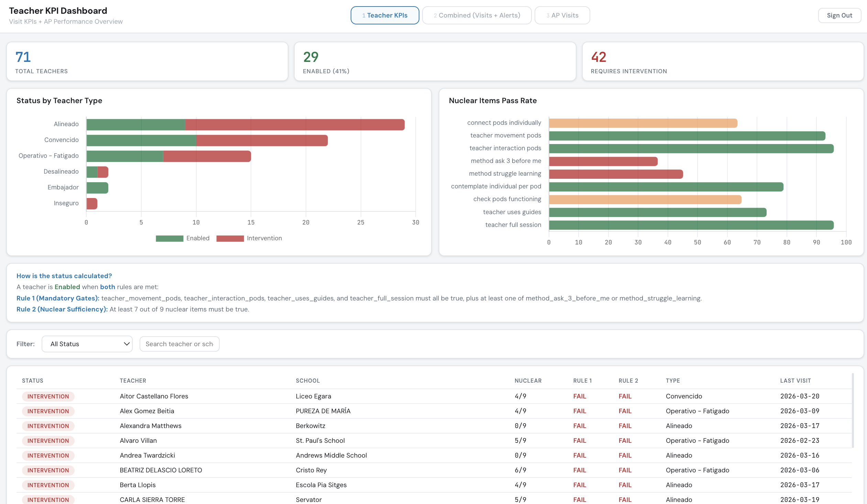Image resolution: width=867 pixels, height=504 pixels.
Task: Click the Berta Llopis last visit date
Action: [x=799, y=485]
